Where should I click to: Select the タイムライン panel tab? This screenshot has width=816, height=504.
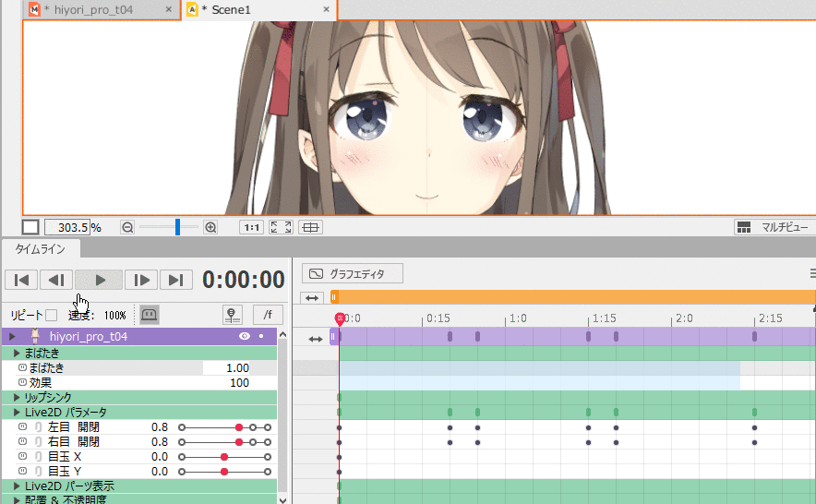tap(41, 248)
